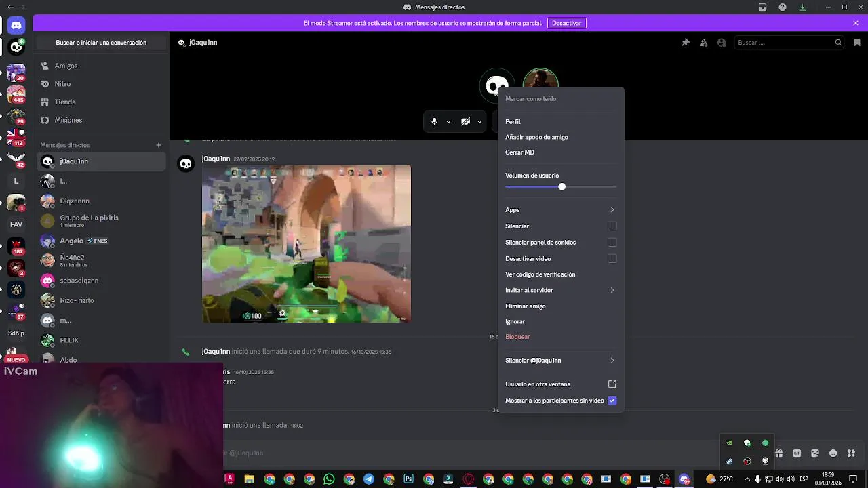Image resolution: width=868 pixels, height=488 pixels.
Task: Open the sticker picker
Action: [815, 453]
